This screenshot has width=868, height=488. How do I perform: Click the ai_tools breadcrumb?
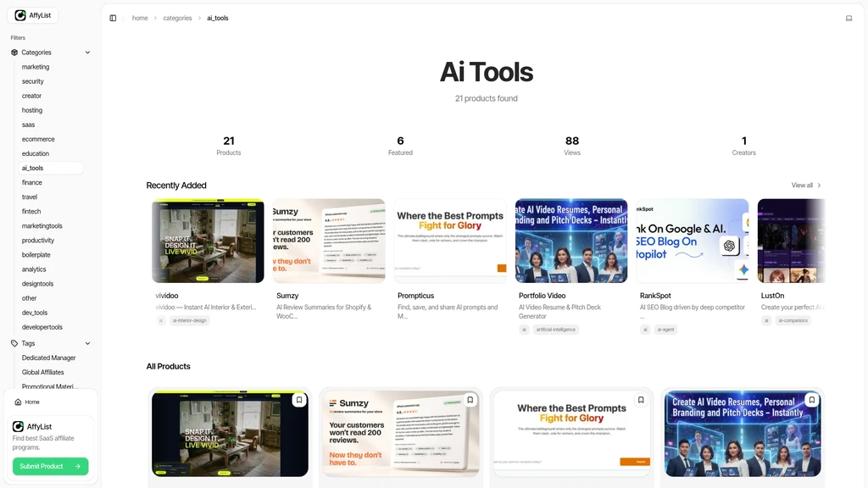pos(218,19)
